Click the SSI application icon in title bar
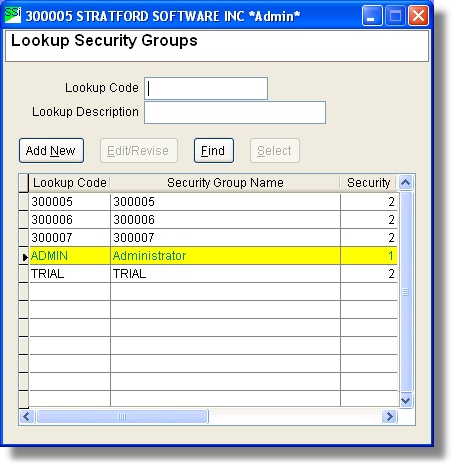Image resolution: width=454 pixels, height=467 pixels. 13,15
